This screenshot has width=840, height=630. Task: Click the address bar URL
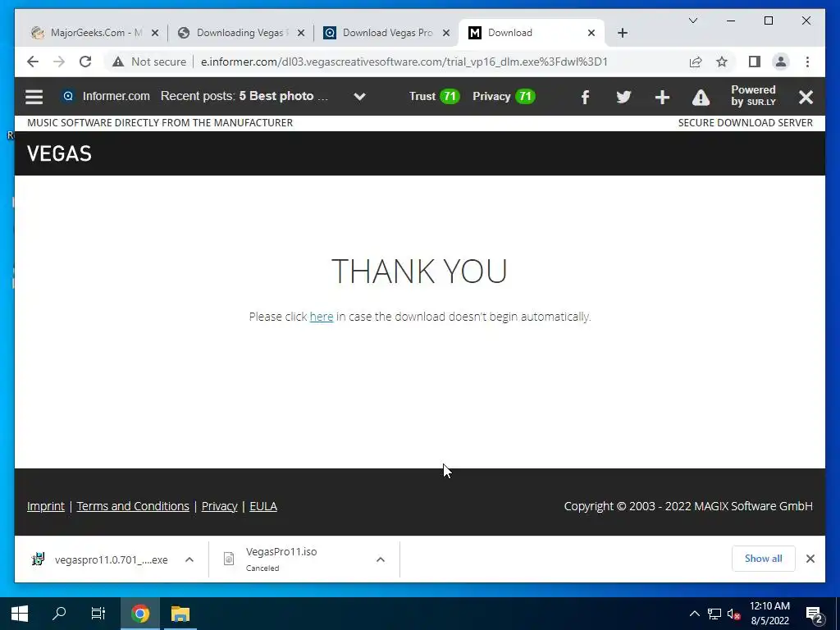coord(404,62)
